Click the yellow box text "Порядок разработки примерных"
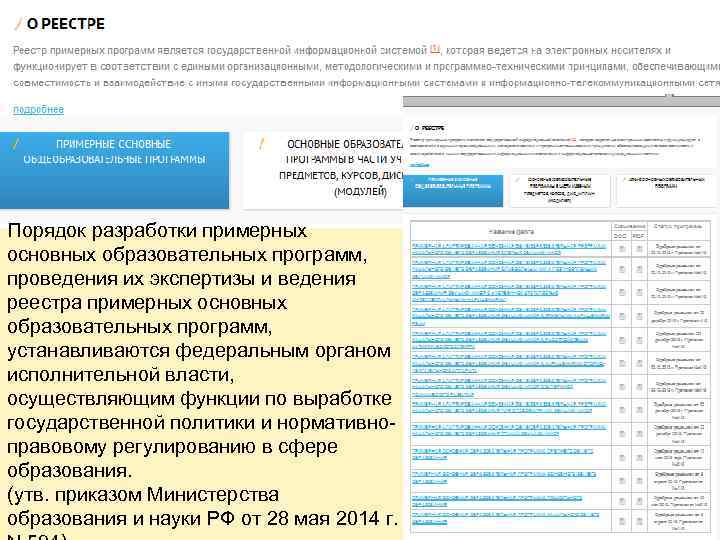Image resolution: width=720 pixels, height=540 pixels. [x=157, y=231]
